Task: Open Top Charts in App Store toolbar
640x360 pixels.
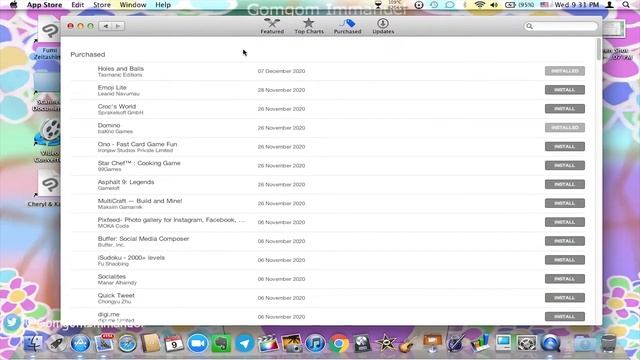Action: 309,26
